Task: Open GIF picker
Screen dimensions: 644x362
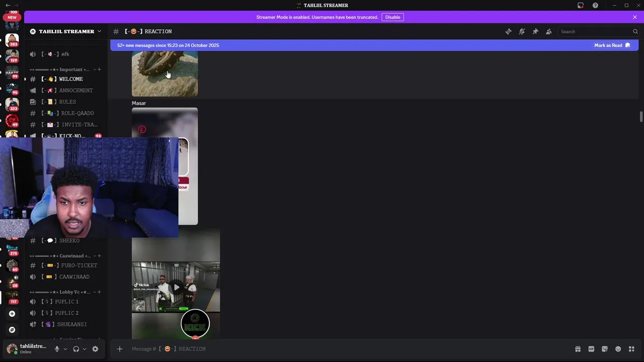Action: [591, 349]
